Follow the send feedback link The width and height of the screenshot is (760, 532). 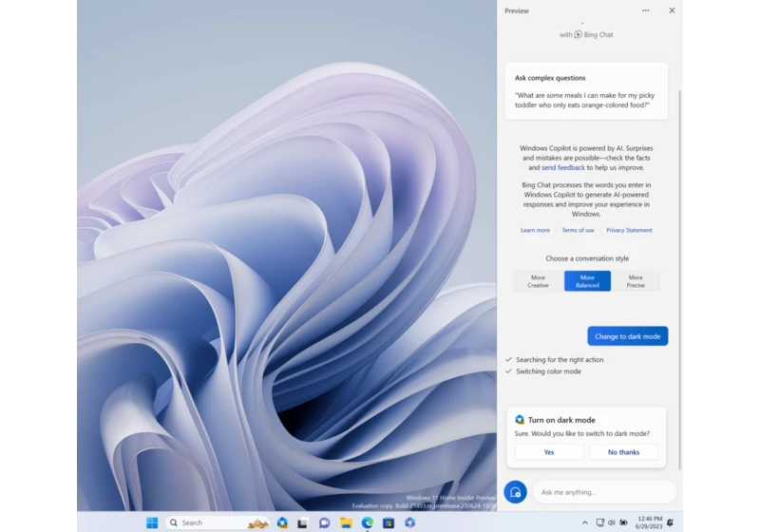pos(562,167)
